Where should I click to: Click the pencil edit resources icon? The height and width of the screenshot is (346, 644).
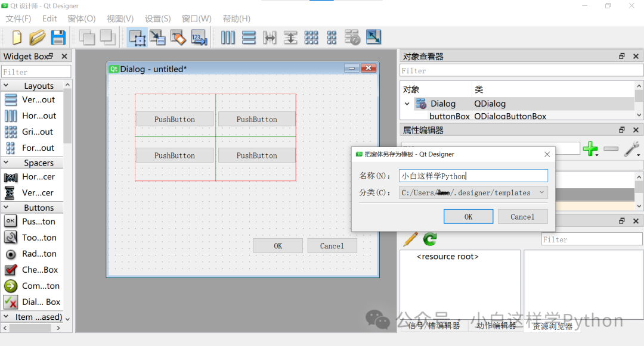pos(411,239)
